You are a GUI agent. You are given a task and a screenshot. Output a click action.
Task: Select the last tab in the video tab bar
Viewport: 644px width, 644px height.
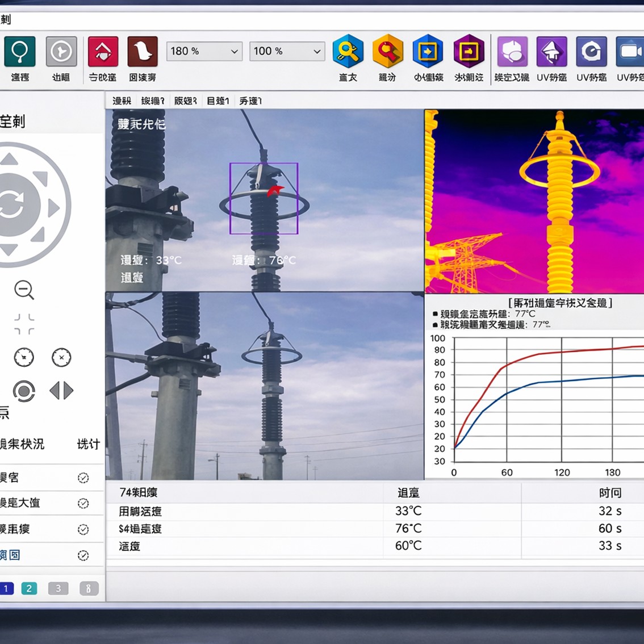250,101
